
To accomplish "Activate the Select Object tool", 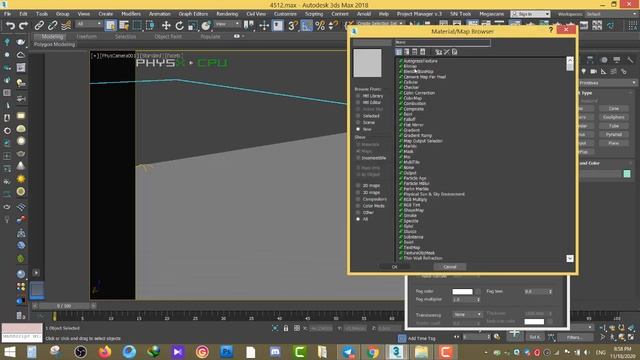I will pos(110,25).
